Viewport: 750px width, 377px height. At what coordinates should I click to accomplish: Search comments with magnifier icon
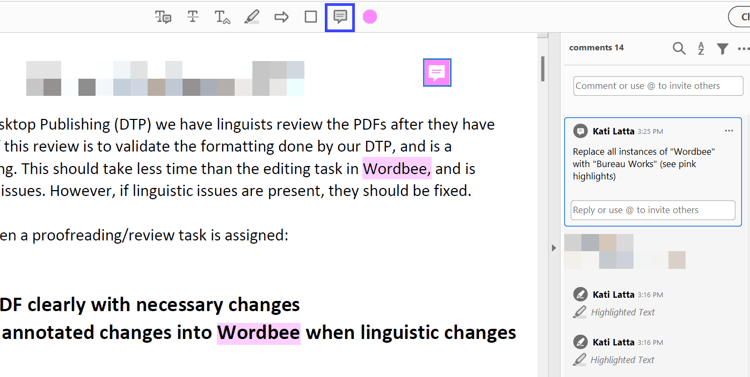[679, 48]
